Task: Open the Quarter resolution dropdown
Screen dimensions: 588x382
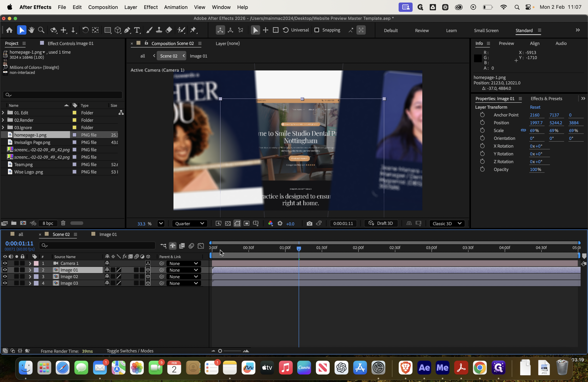Action: click(x=190, y=223)
